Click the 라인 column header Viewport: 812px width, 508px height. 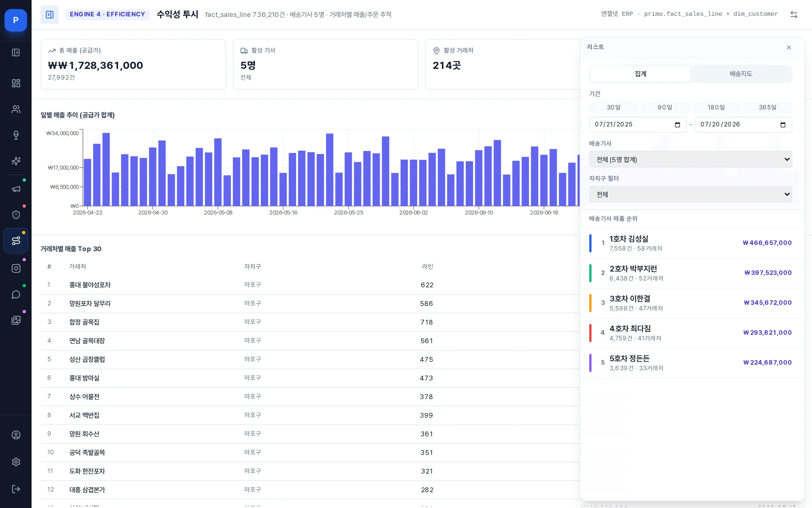427,267
